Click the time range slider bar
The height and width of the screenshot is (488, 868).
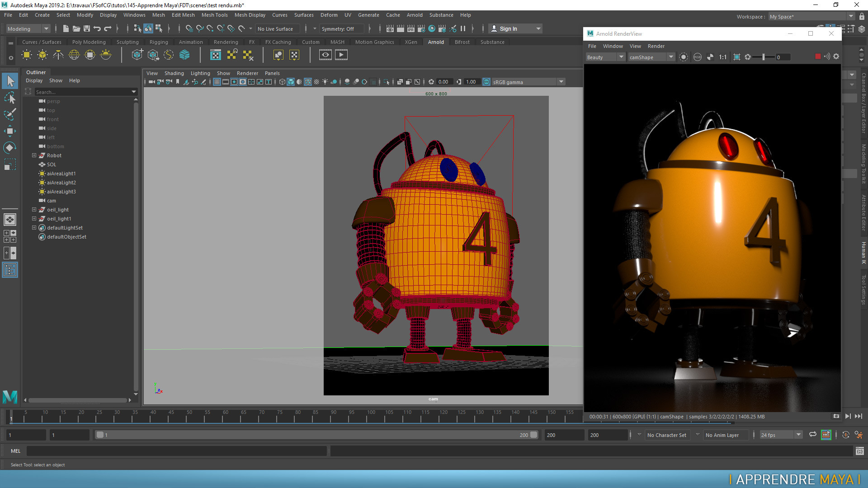coord(316,435)
